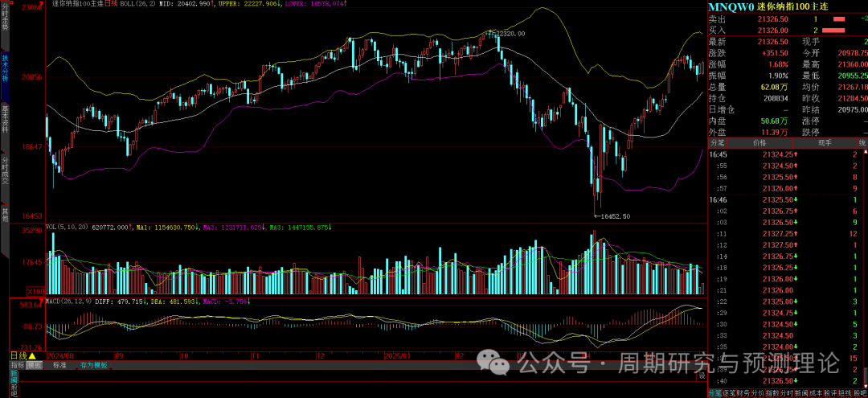The width and height of the screenshot is (868, 398).
Task: Switch to 逐笔 tab in bottom bar
Action: coord(731,392)
